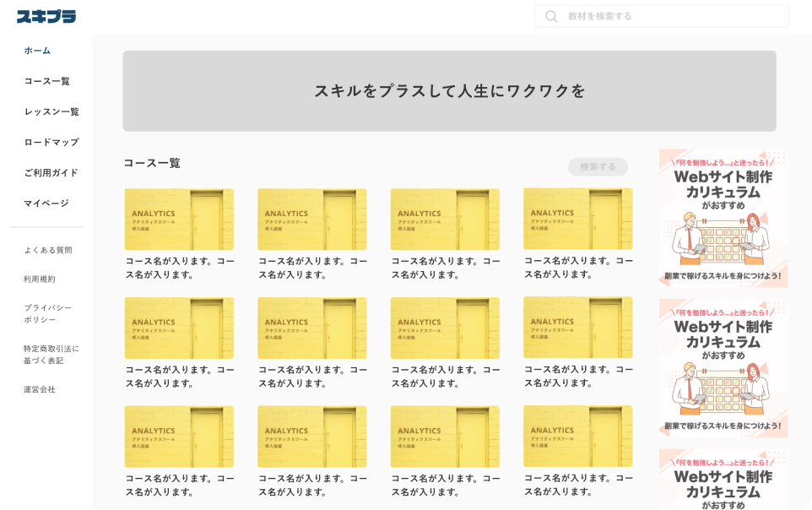Open the first ANALYTICS course thumbnail in top row
Screen dimensions: 812x510
click(x=179, y=220)
